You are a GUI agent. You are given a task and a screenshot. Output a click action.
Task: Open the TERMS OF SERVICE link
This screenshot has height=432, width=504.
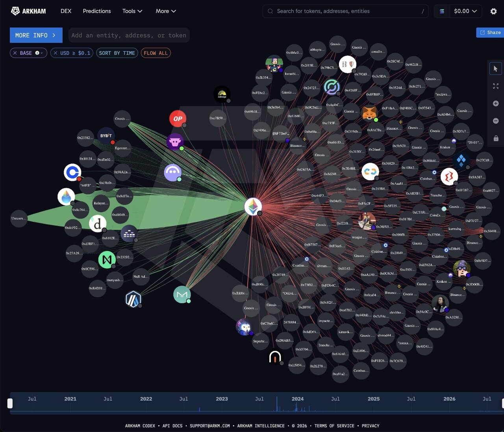click(334, 426)
